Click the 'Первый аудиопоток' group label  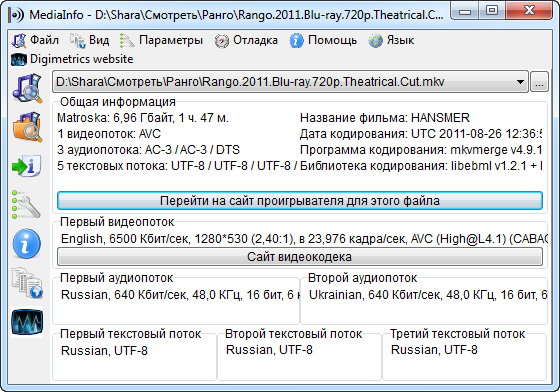click(116, 278)
